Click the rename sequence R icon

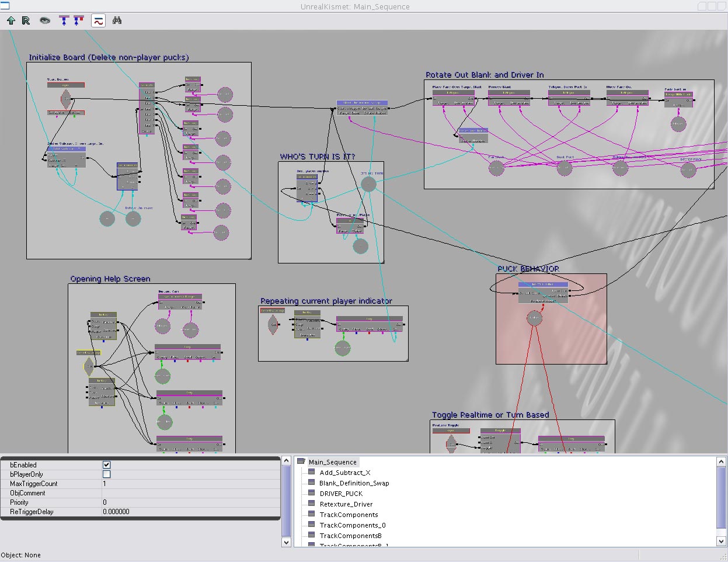26,20
